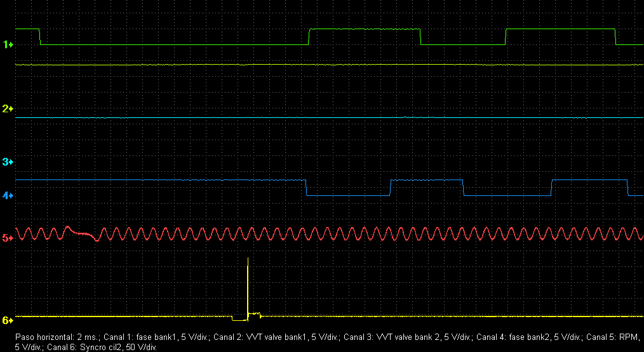Screen dimensions: 644x352
Task: Select the yellow channel 6 marker
Action: pos(8,320)
